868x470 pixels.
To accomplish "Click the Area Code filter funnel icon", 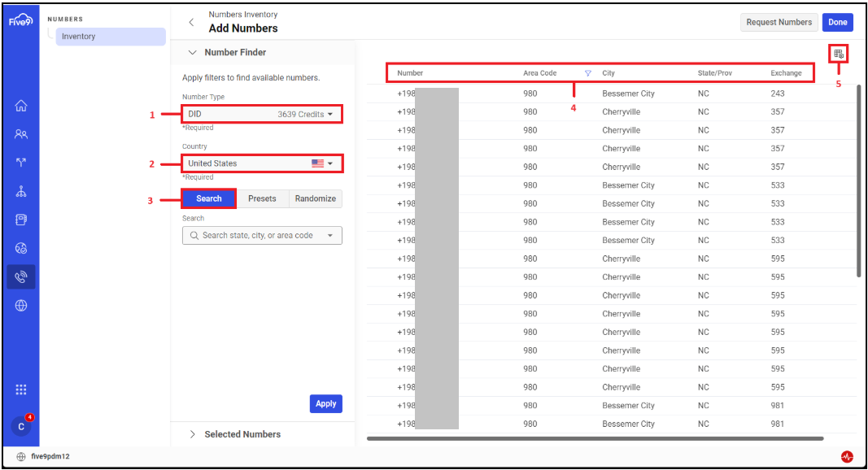I will point(588,73).
